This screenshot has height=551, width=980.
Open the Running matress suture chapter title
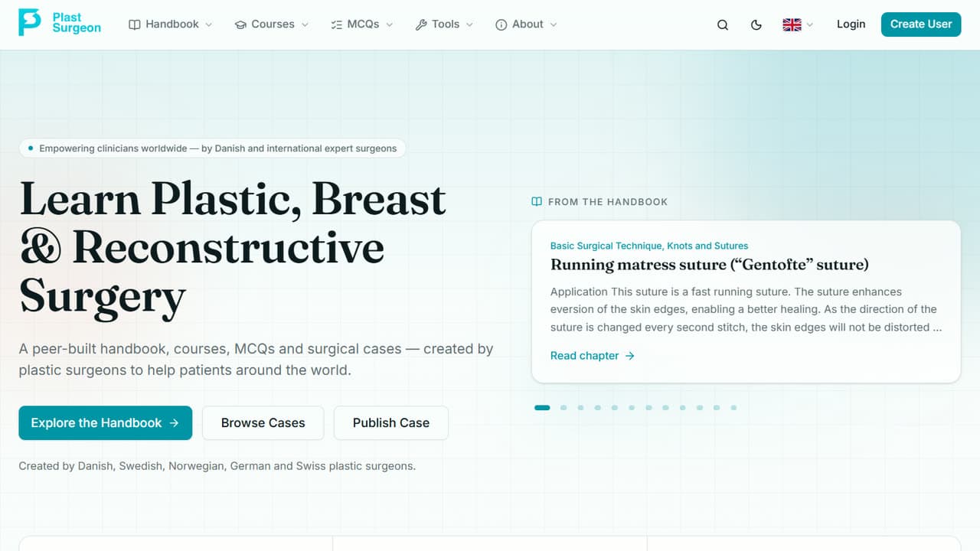point(709,265)
